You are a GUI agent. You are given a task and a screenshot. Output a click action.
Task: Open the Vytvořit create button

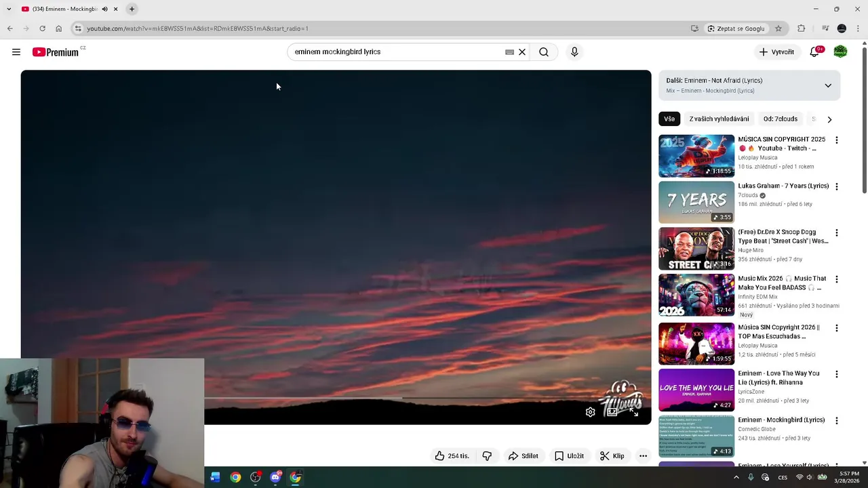click(x=776, y=52)
